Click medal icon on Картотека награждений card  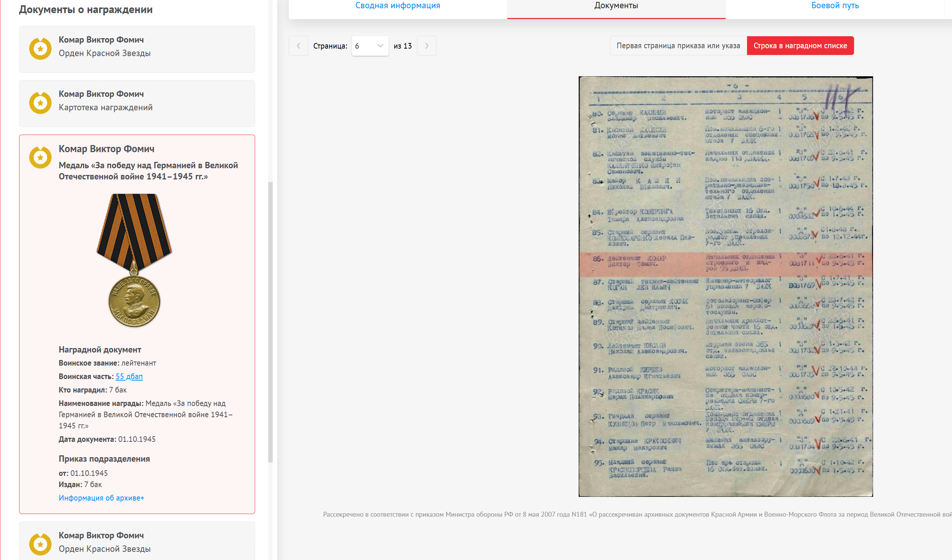coord(40,103)
